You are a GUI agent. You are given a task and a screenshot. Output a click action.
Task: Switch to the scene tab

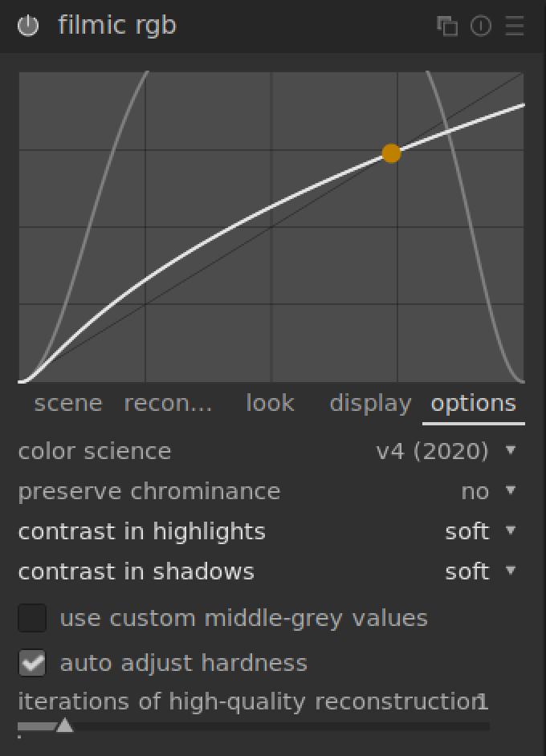(68, 403)
